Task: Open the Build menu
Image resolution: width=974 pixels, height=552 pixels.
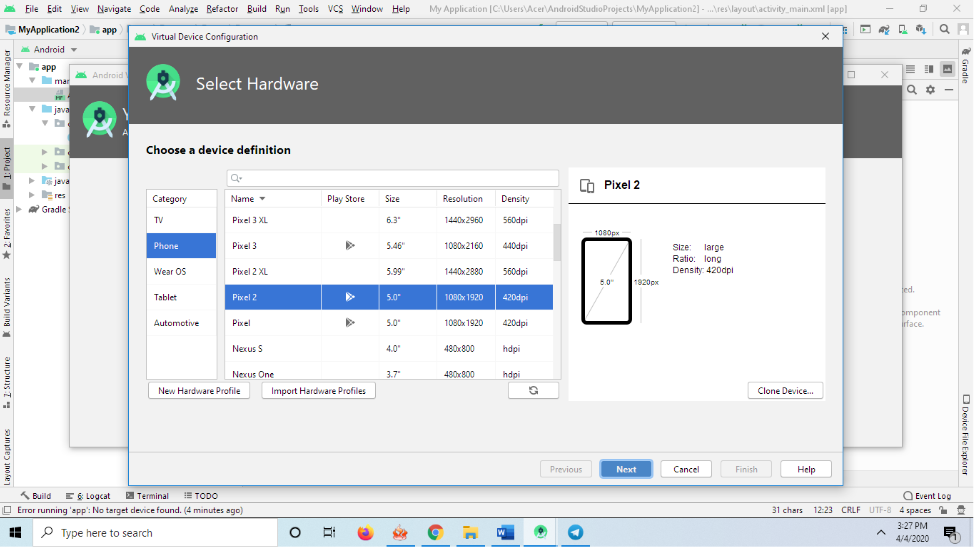Action: click(x=257, y=9)
